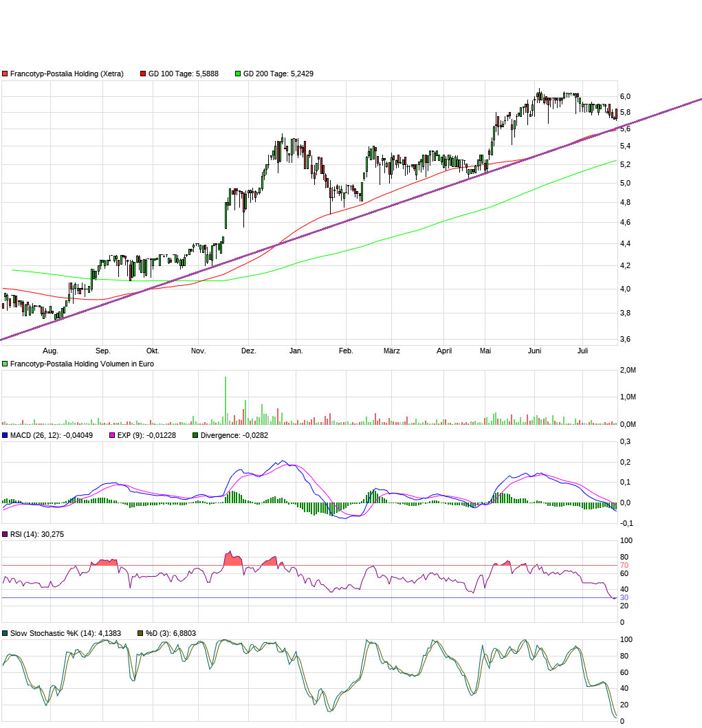Click the 'Jan.' month label

pos(296,351)
